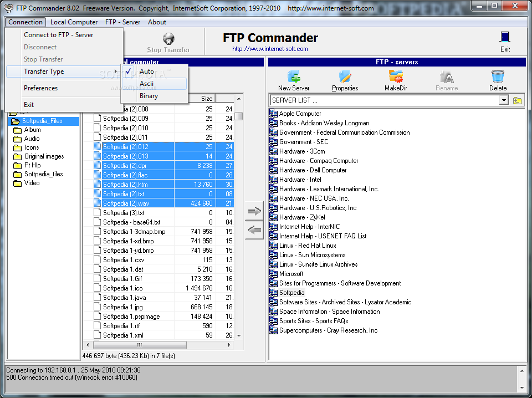Click file icon of Softpedia 1.csv

[98, 259]
